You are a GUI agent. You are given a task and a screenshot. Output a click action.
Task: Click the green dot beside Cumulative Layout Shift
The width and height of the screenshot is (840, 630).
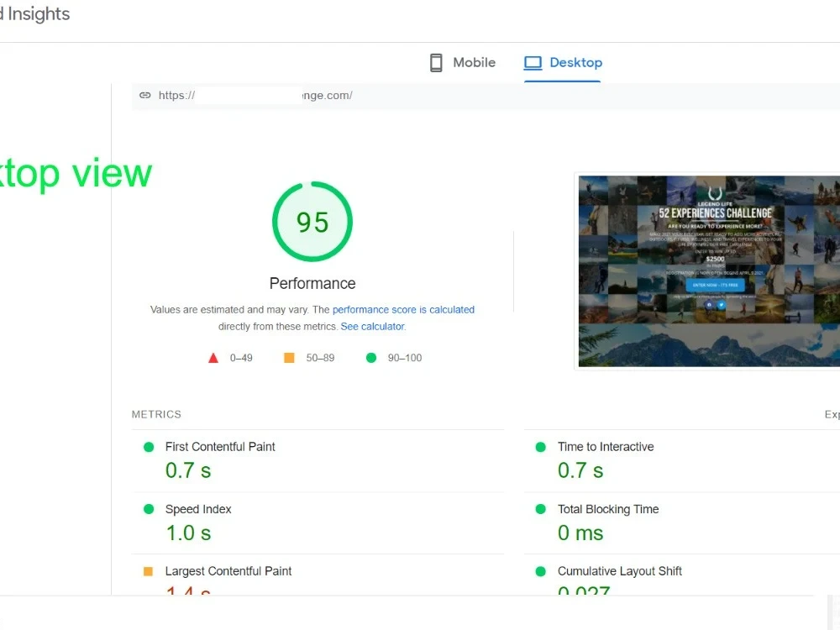[540, 571]
